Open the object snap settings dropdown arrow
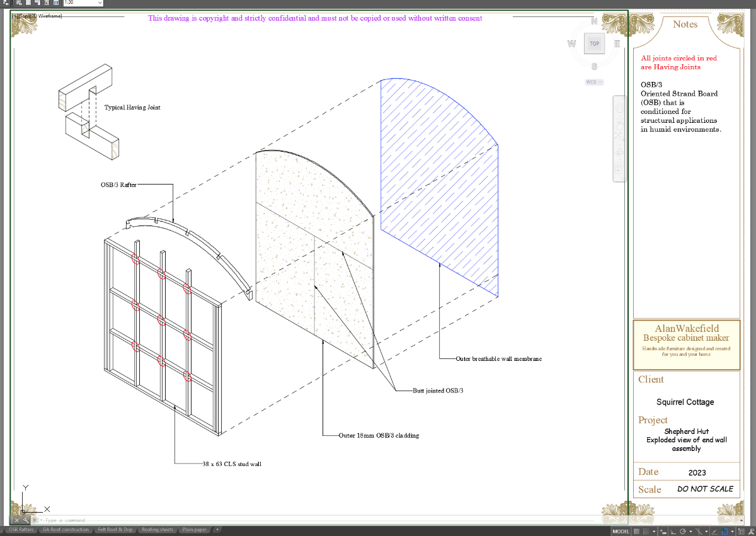The height and width of the screenshot is (536, 756). [732, 532]
